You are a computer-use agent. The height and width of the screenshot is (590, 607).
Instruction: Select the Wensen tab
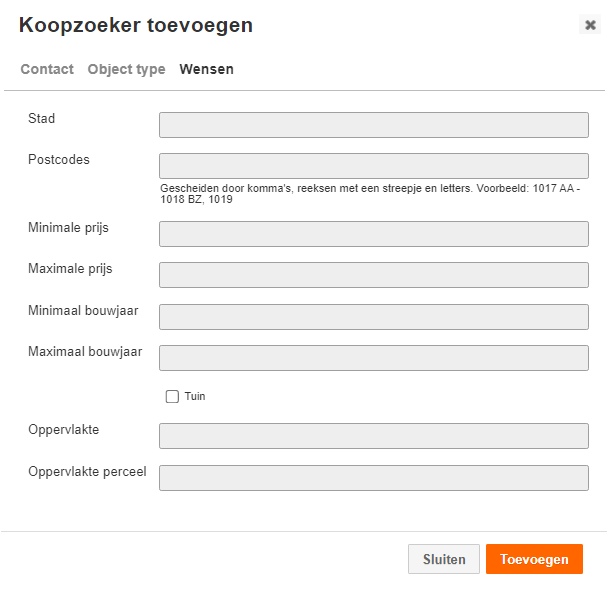coord(206,69)
